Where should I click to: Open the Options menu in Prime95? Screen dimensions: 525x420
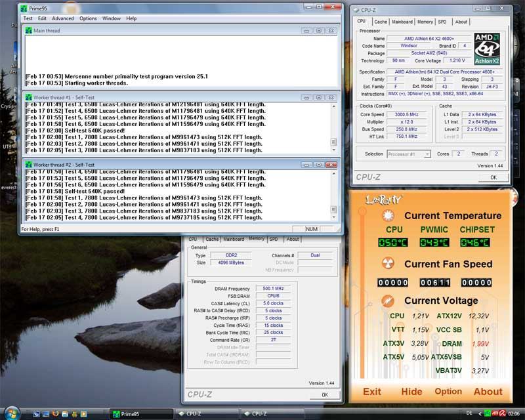[88, 18]
